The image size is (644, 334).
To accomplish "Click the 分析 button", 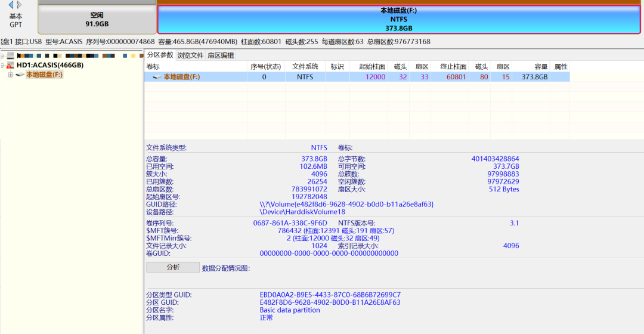I will (x=173, y=267).
